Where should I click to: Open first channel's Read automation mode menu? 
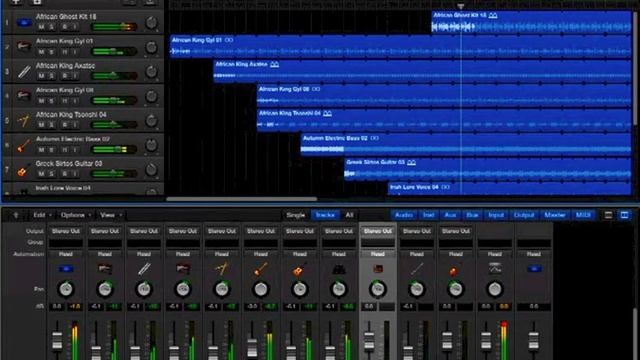point(66,254)
